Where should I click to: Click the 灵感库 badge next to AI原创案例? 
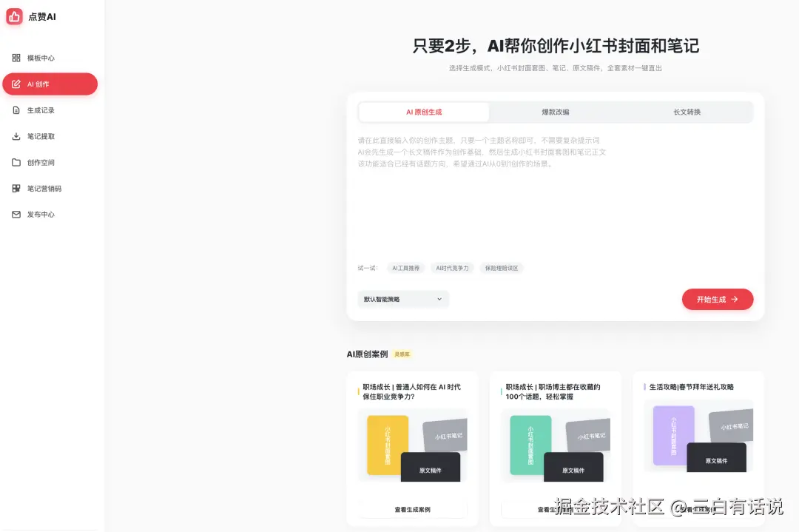click(402, 354)
